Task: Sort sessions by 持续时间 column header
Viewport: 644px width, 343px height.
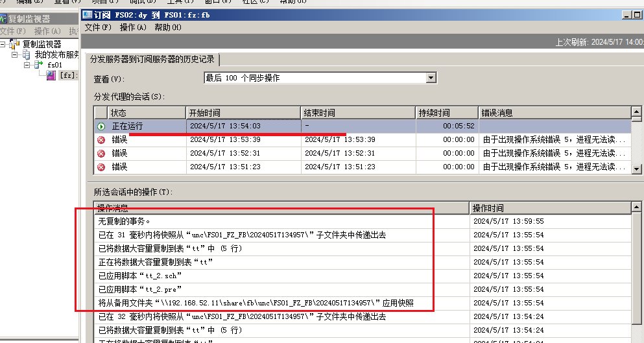Action: (447, 113)
